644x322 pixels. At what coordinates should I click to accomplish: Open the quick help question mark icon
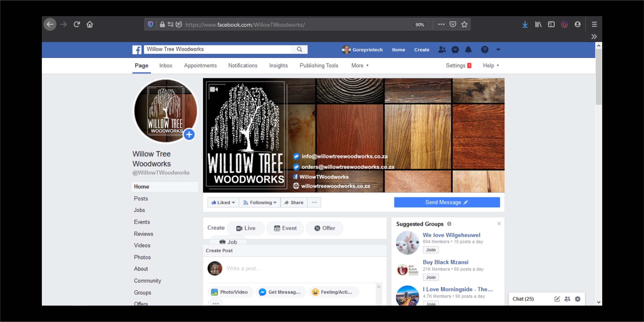click(484, 50)
